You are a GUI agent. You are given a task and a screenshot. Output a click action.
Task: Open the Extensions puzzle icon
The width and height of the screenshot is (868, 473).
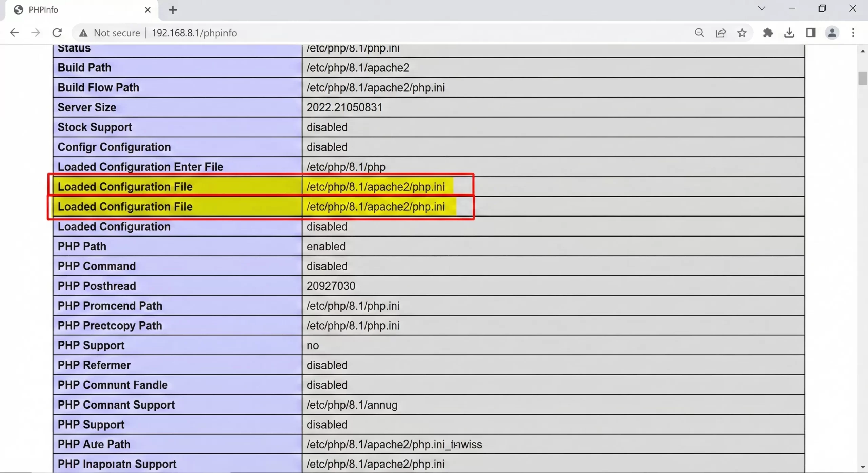pyautogui.click(x=768, y=33)
